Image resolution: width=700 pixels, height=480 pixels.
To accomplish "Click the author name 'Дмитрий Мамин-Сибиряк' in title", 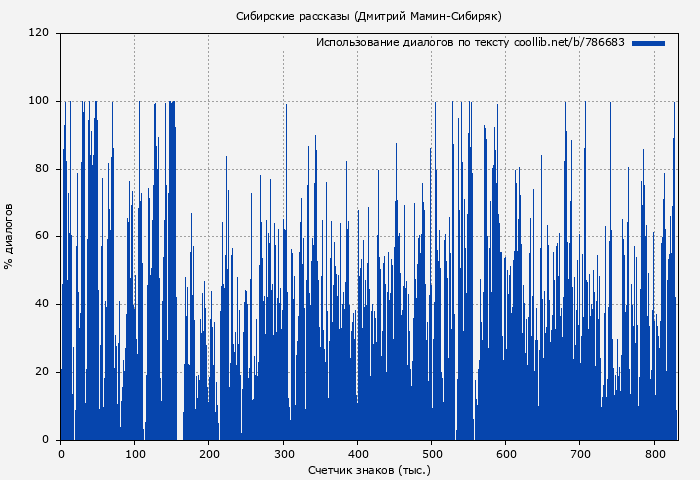I will [429, 16].
